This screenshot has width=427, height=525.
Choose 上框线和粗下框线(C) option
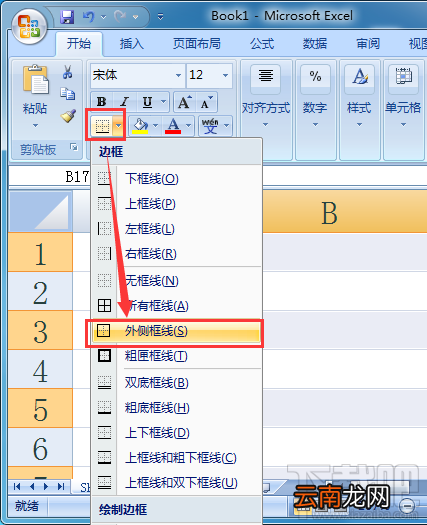176,458
